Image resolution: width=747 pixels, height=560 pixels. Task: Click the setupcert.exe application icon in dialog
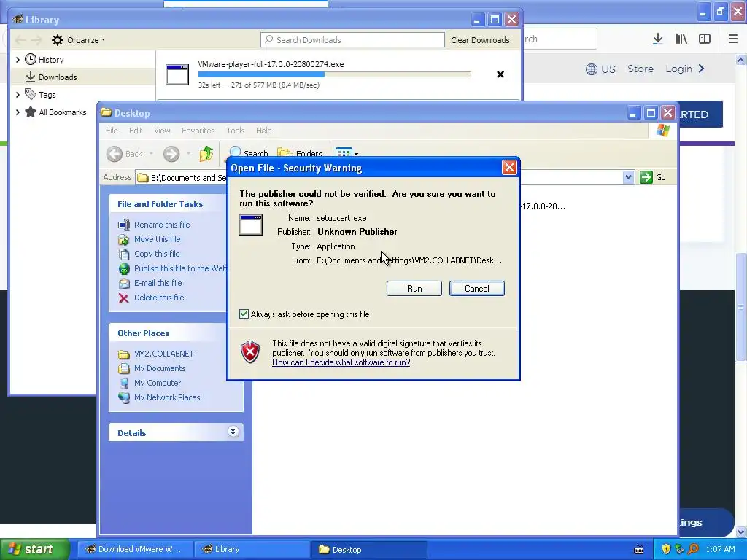click(x=251, y=225)
